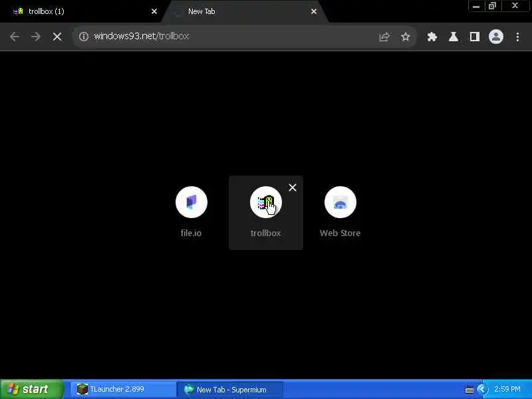The height and width of the screenshot is (399, 532).
Task: Expand hidden system tray icons arrow
Action: point(481,389)
